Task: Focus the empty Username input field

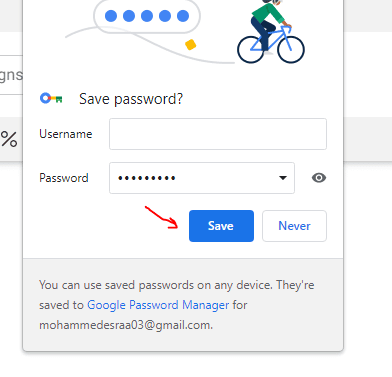Action: tap(218, 134)
